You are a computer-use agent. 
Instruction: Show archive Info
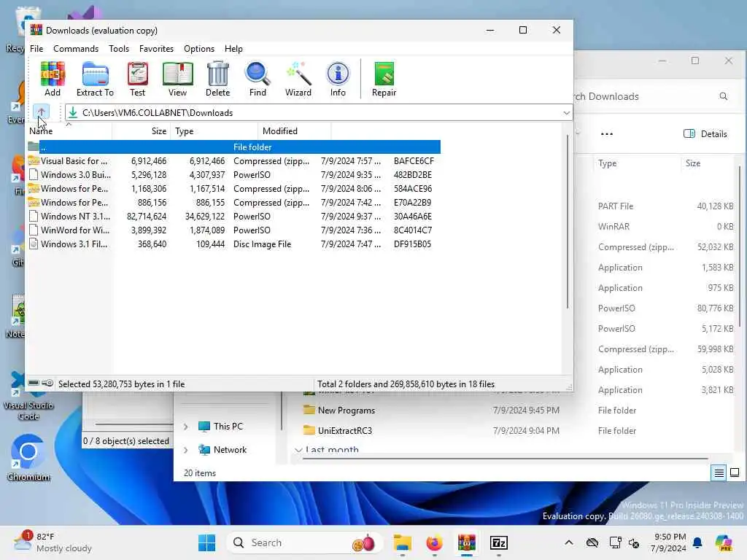pos(338,79)
